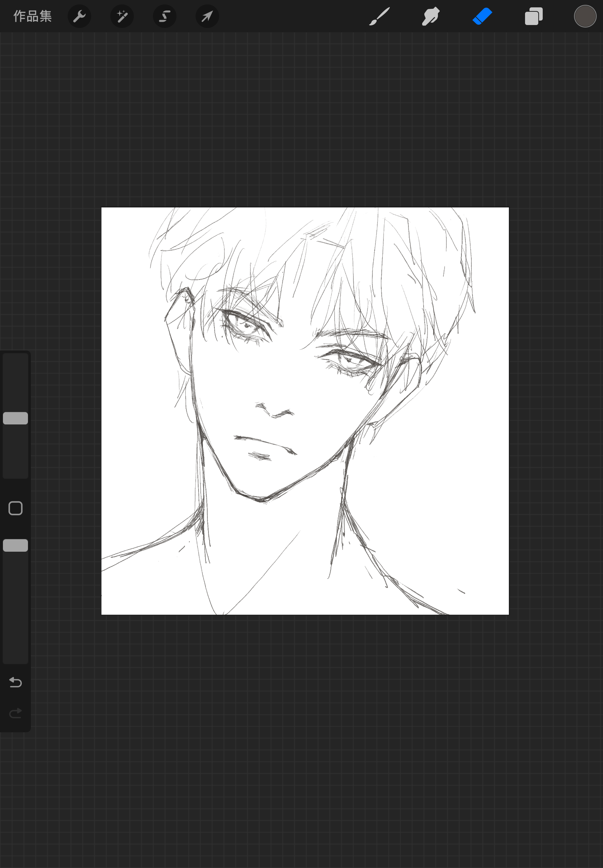603x868 pixels.
Task: Activate the Transform arrow tool
Action: point(207,17)
